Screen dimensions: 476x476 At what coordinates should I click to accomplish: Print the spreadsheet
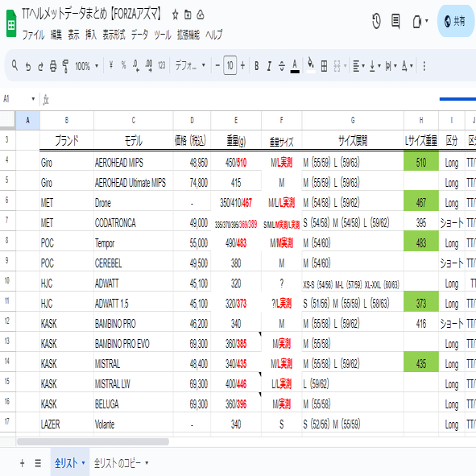click(53, 66)
